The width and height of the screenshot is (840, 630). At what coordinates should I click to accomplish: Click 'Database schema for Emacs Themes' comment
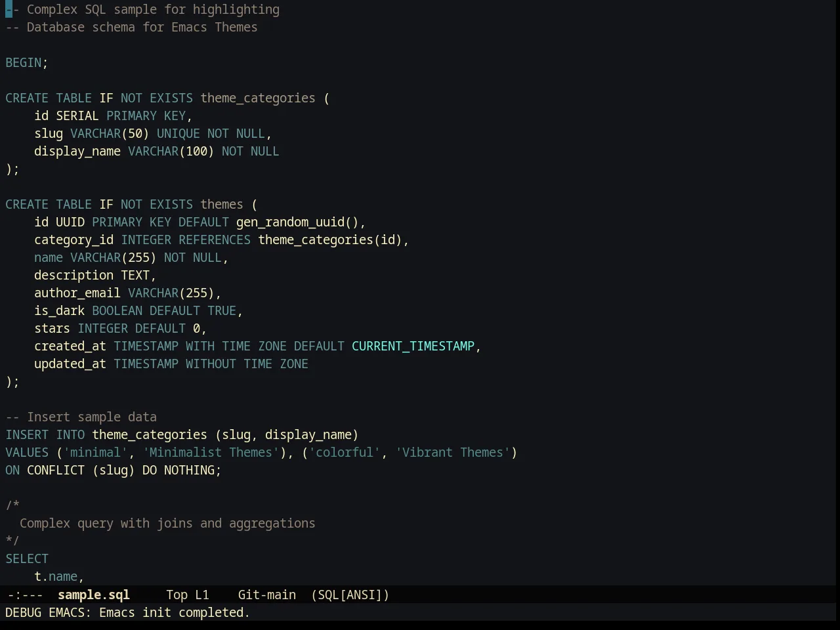[131, 27]
